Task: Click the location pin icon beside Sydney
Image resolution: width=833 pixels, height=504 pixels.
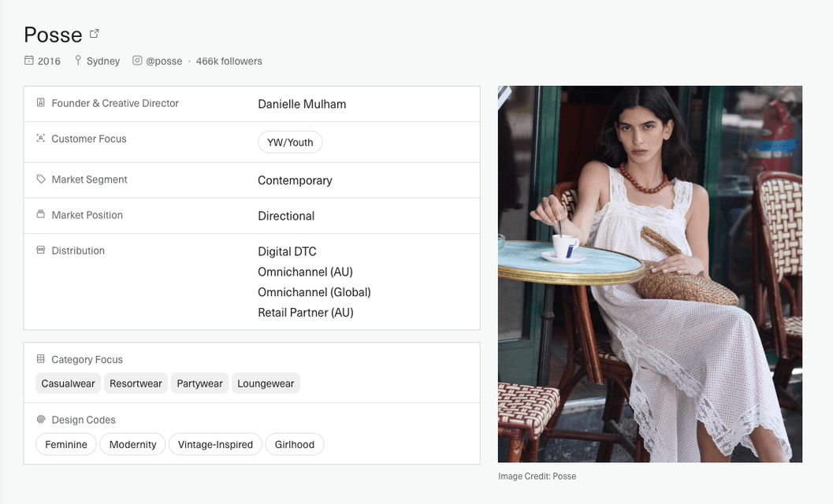Action: point(78,61)
